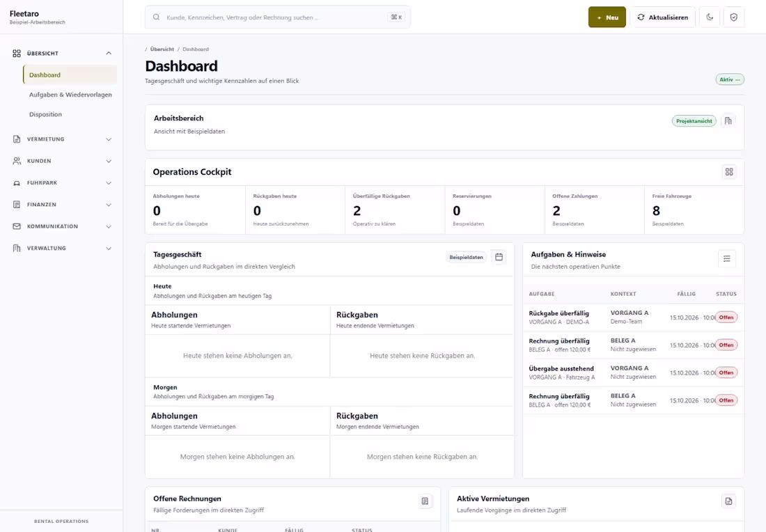This screenshot has height=532, width=766.
Task: Click the Kommunikation envelope sidebar icon
Action: pyautogui.click(x=17, y=226)
